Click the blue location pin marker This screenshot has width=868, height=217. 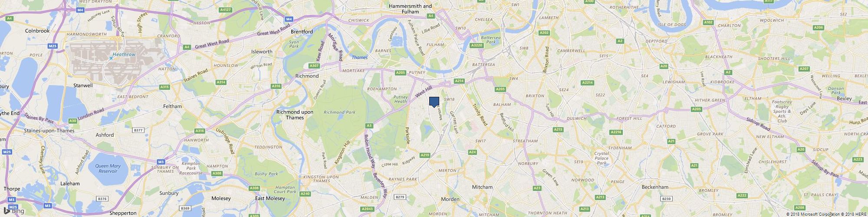pyautogui.click(x=434, y=102)
